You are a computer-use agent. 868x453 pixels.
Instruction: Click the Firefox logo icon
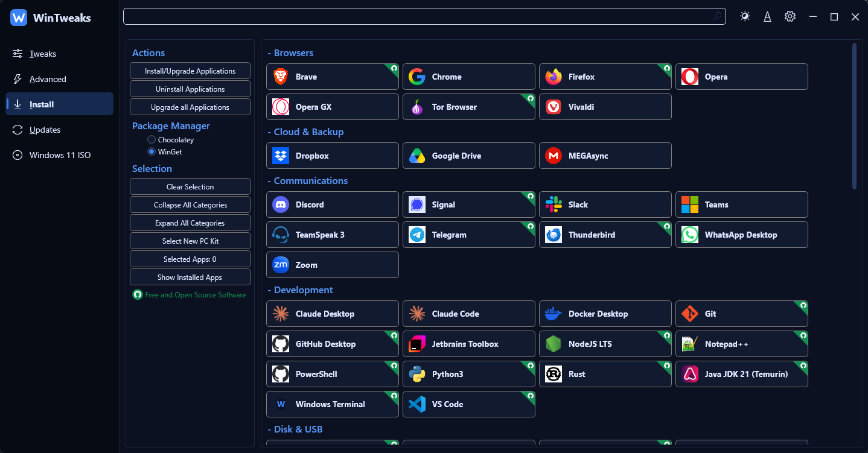tap(553, 77)
